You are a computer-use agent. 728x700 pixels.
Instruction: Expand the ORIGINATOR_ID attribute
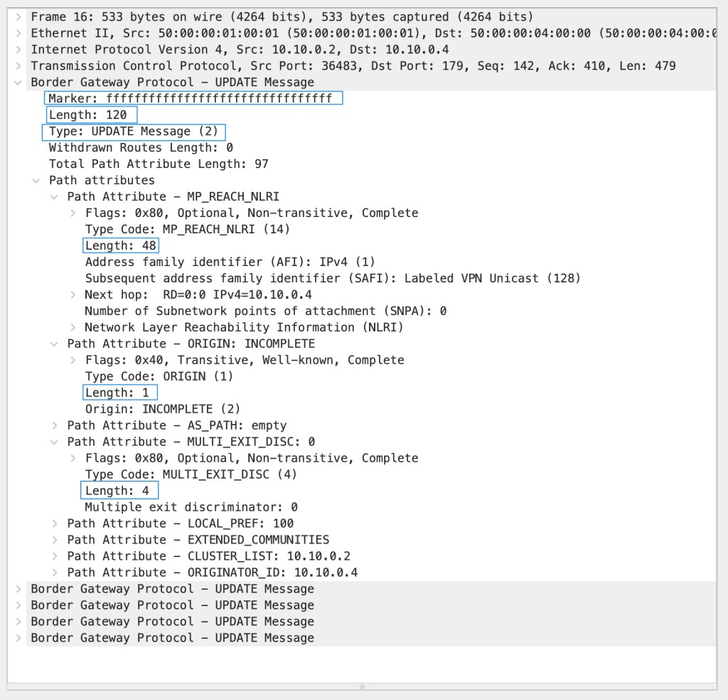pyautogui.click(x=55, y=573)
